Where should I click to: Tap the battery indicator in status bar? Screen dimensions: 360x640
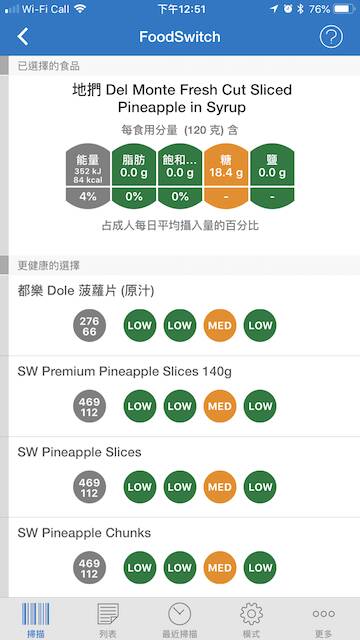point(344,9)
